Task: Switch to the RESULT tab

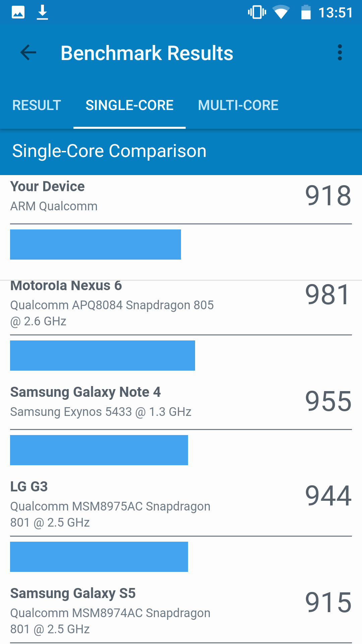Action: pos(37,105)
